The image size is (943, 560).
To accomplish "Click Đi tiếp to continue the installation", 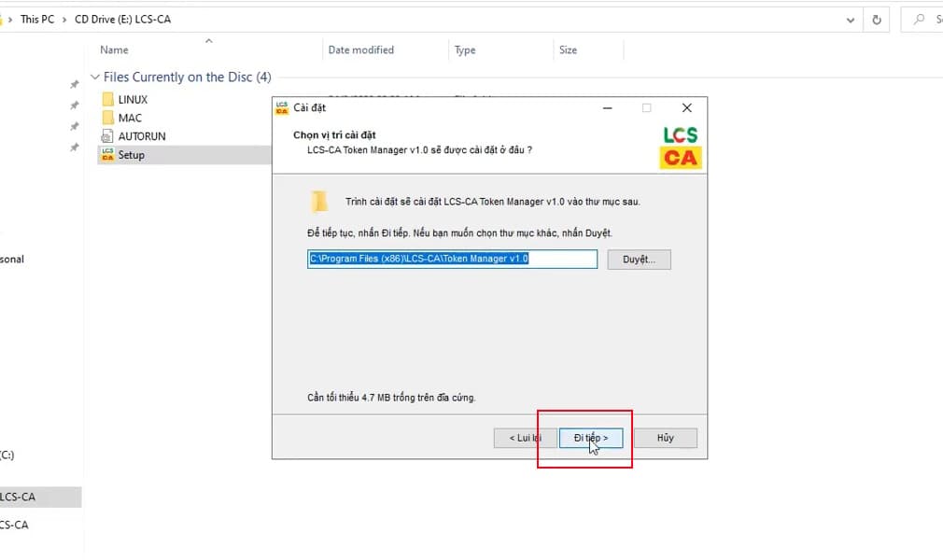I will (x=591, y=438).
